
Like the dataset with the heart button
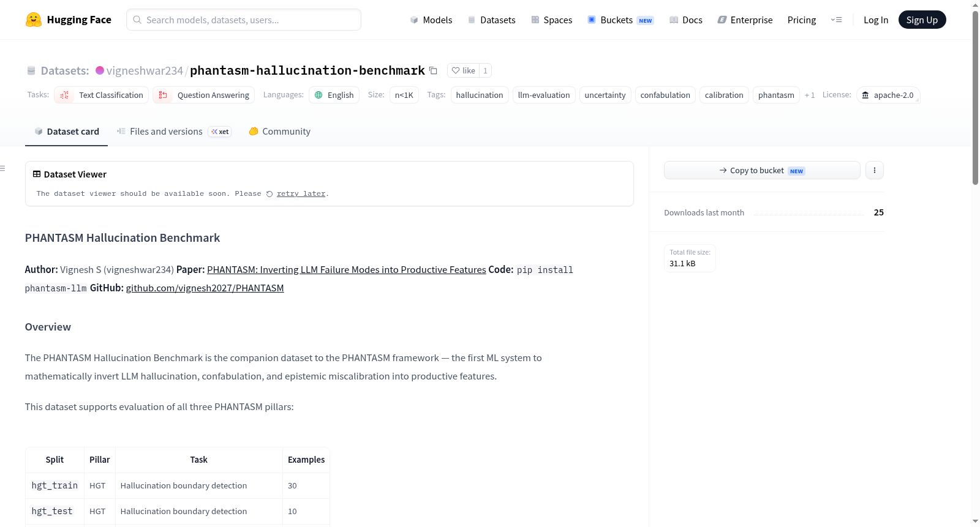(x=463, y=70)
